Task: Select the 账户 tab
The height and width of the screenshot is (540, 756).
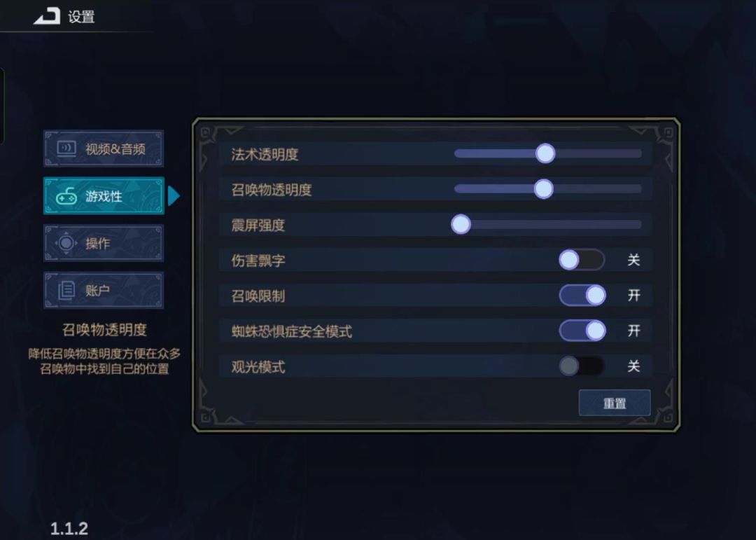Action: (x=104, y=291)
